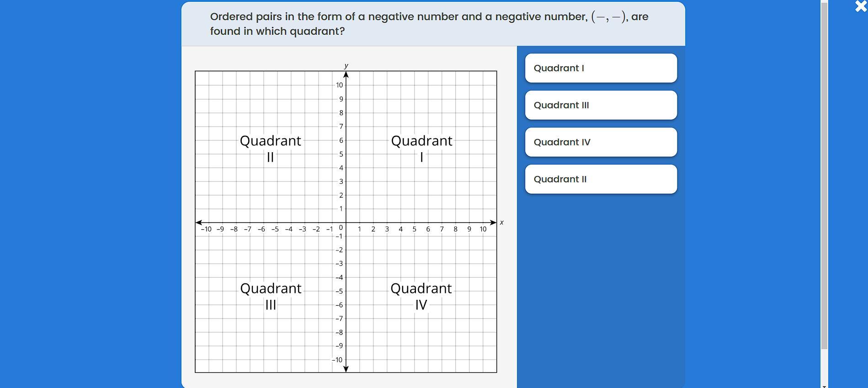Image resolution: width=868 pixels, height=388 pixels.
Task: Select the Quadrant I answer button
Action: click(601, 68)
